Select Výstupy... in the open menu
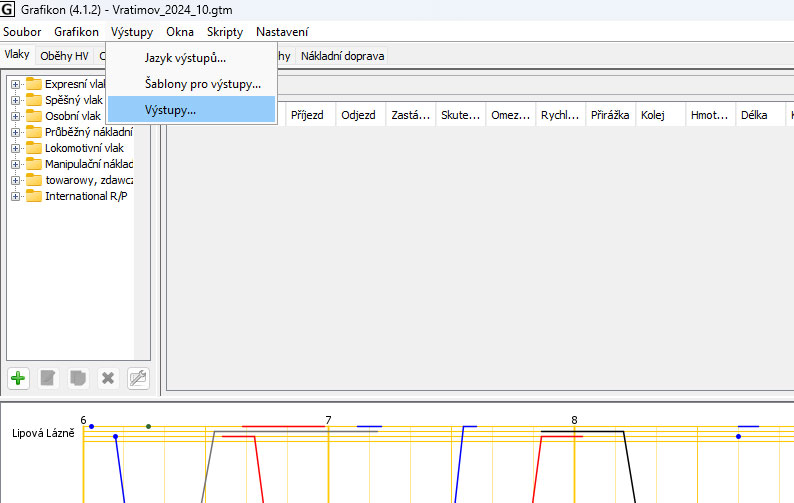The image size is (794, 503). pos(171,109)
